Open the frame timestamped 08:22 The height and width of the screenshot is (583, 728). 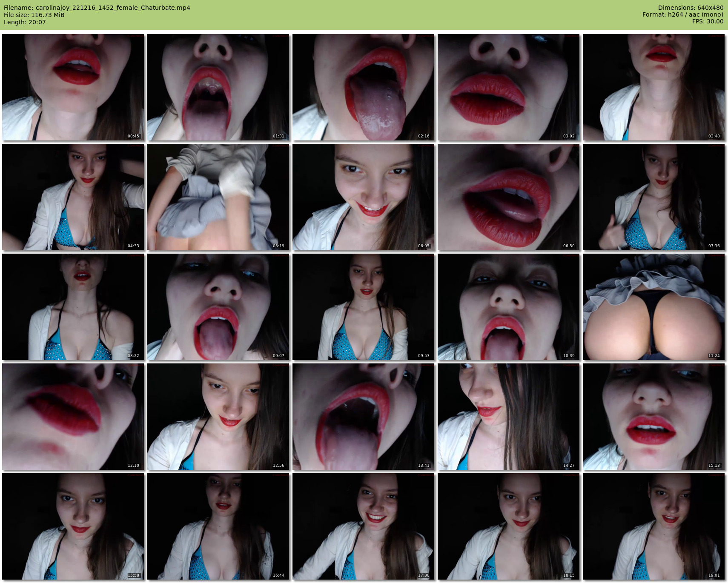point(73,307)
